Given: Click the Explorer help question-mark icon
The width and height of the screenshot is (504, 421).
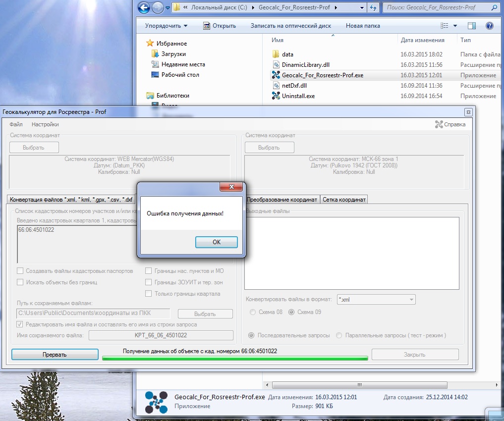Looking at the screenshot, I should click(x=489, y=26).
